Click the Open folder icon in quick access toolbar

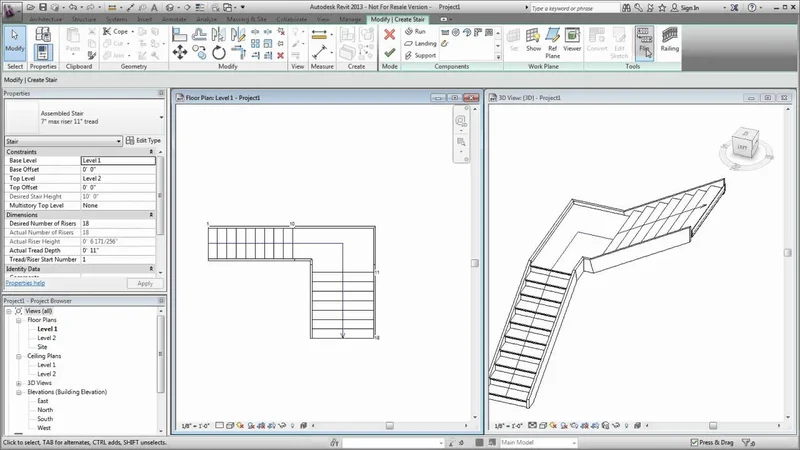coord(31,7)
